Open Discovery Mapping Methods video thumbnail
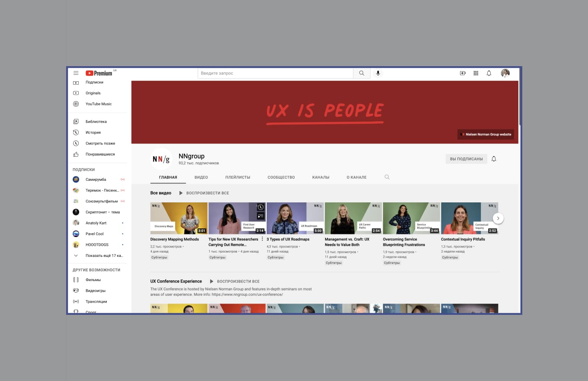This screenshot has width=588, height=381. click(x=179, y=218)
